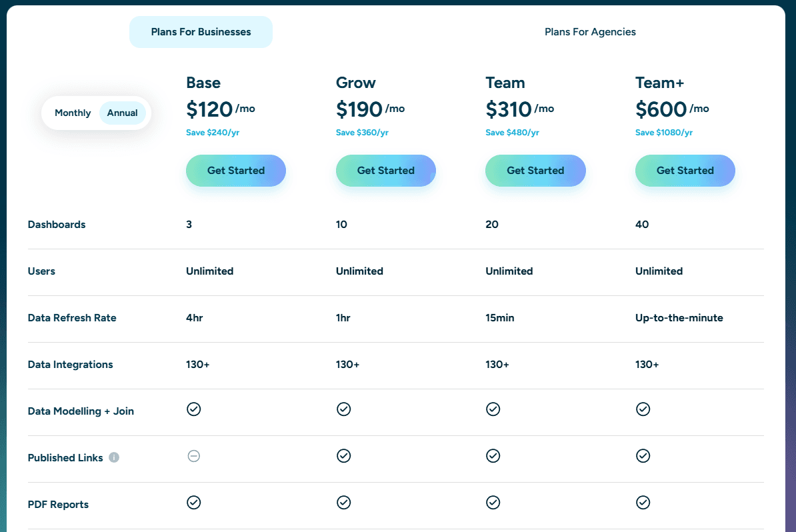Click the Published Links info icon

pos(114,457)
